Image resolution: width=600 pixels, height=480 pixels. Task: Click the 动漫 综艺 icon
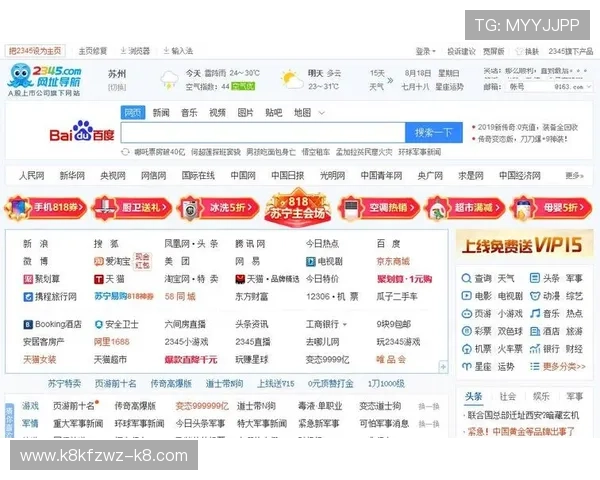[x=535, y=296]
